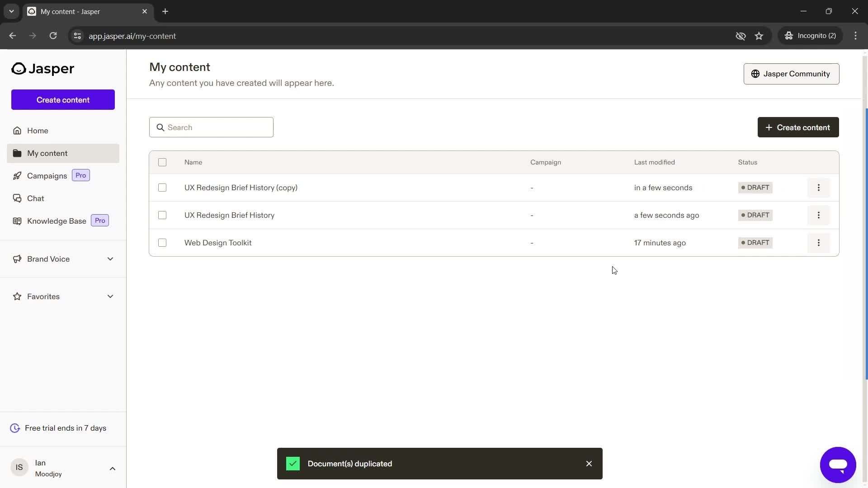Click purple Create content button
This screenshot has height=488, width=868.
click(x=62, y=99)
